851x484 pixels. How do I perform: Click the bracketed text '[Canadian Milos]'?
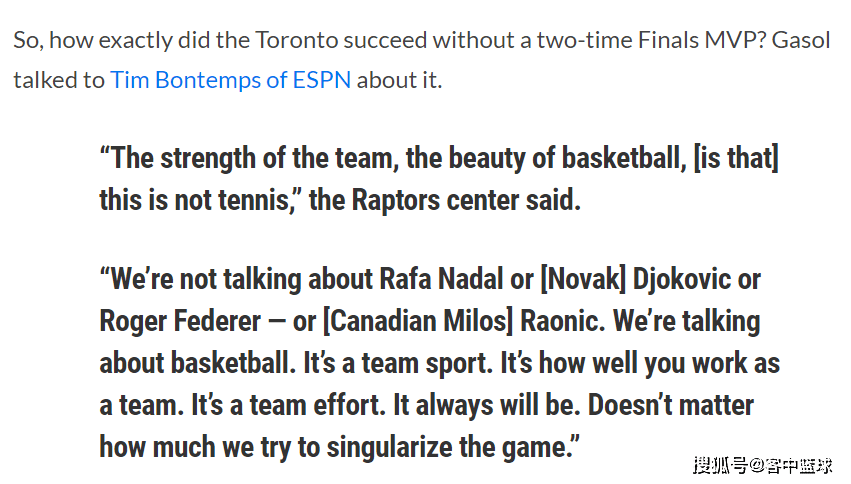418,321
